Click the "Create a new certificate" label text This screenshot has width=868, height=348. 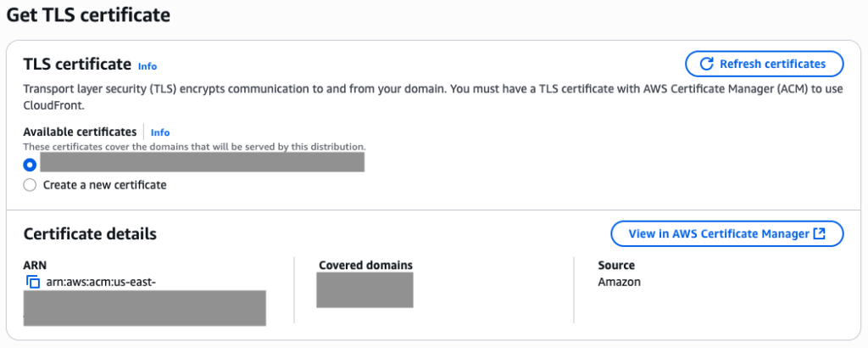pyautogui.click(x=104, y=185)
